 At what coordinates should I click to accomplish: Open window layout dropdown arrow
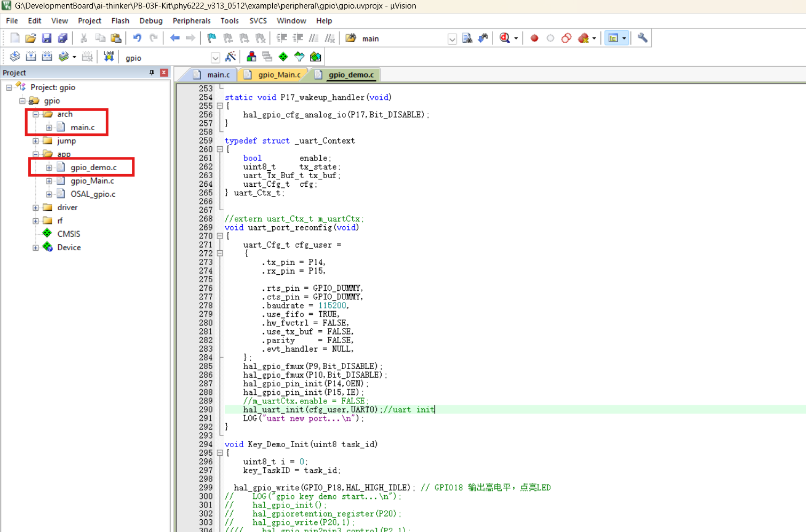pos(624,38)
